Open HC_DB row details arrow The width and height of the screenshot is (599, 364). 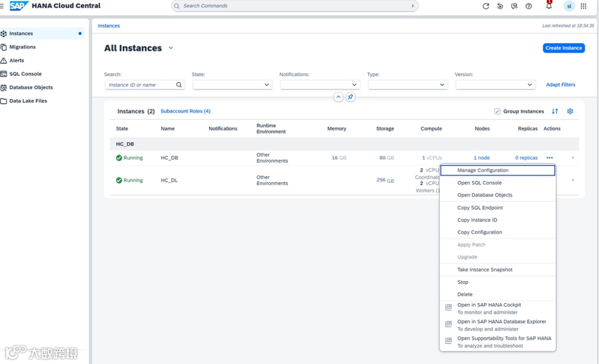(x=572, y=157)
